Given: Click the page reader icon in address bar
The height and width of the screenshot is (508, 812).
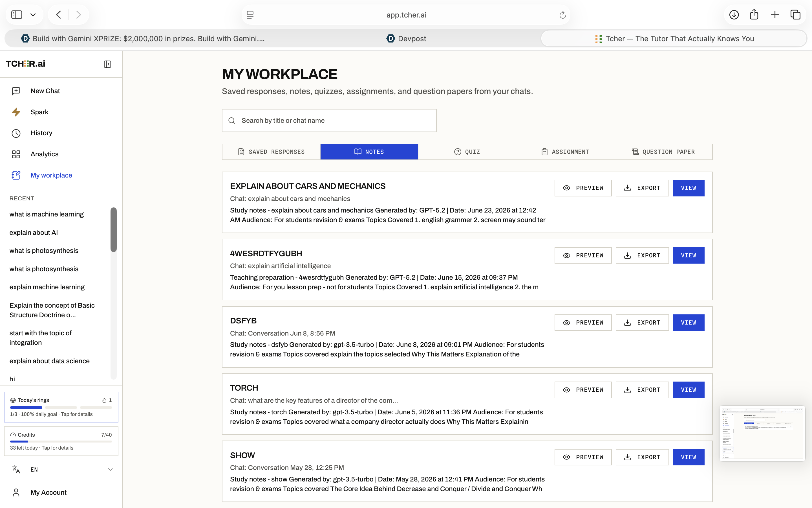Looking at the screenshot, I should pos(250,15).
